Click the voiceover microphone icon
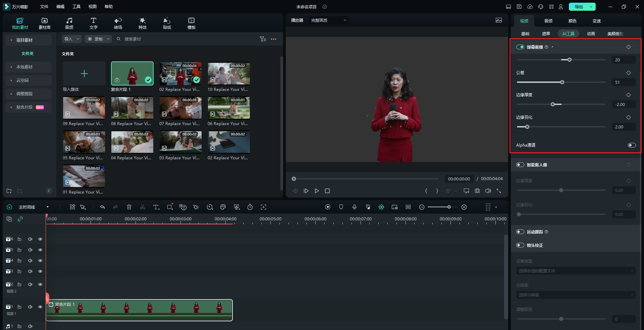 tap(355, 207)
